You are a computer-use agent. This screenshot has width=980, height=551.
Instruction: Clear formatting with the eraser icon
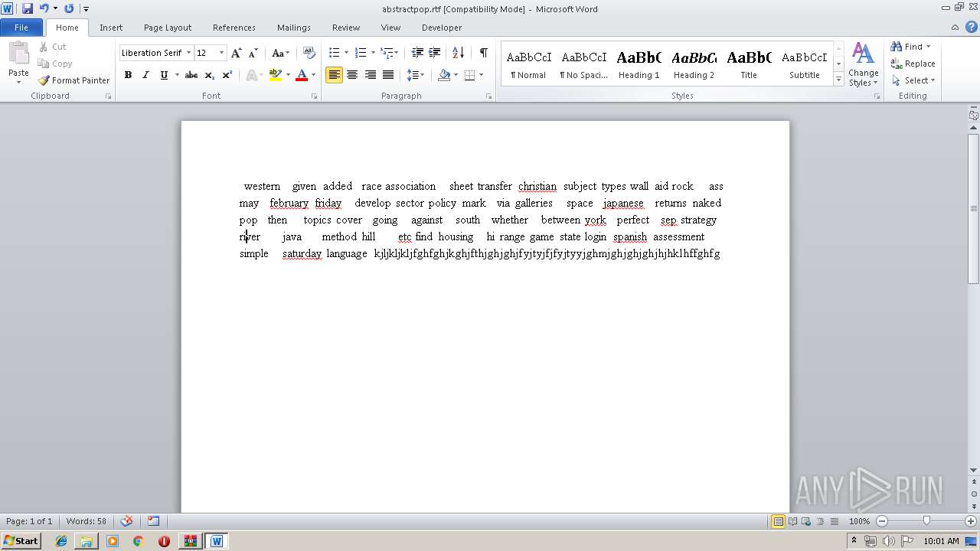[x=309, y=53]
